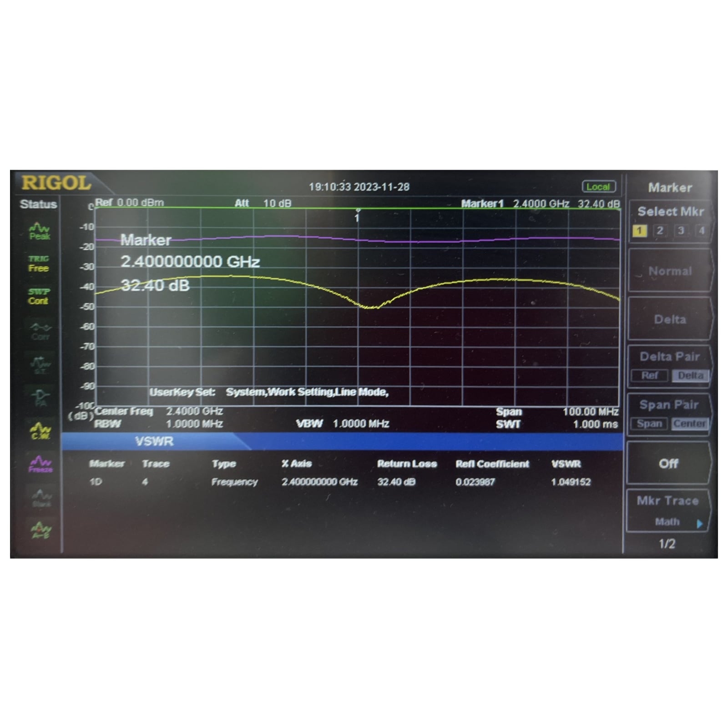Select the VSWR table header tab

tap(154, 441)
